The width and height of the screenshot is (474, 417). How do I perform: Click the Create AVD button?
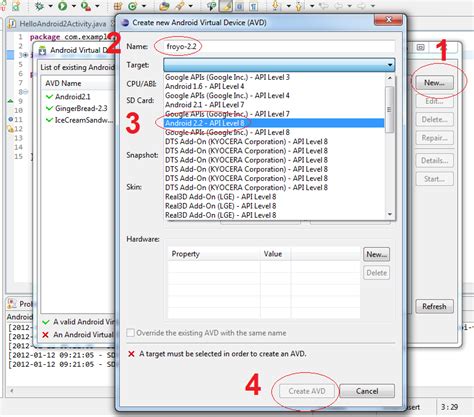pyautogui.click(x=307, y=391)
